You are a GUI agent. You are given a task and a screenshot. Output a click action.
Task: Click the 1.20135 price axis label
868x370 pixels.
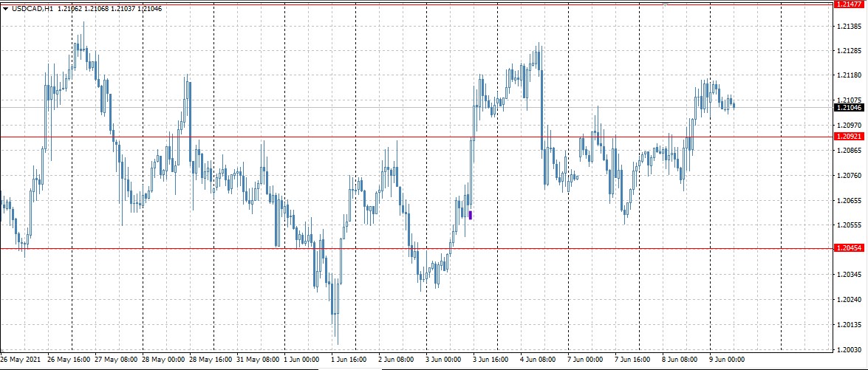click(x=849, y=325)
